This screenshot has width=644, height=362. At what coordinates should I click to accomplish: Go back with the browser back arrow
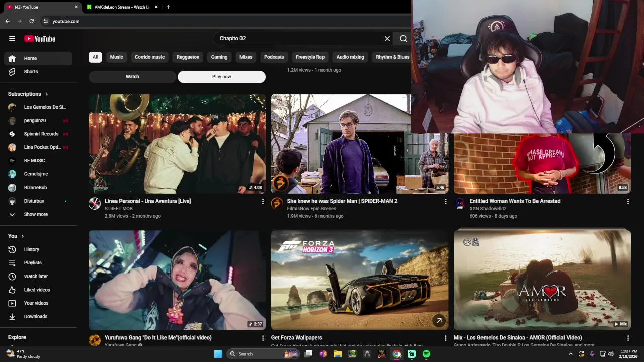point(7,21)
